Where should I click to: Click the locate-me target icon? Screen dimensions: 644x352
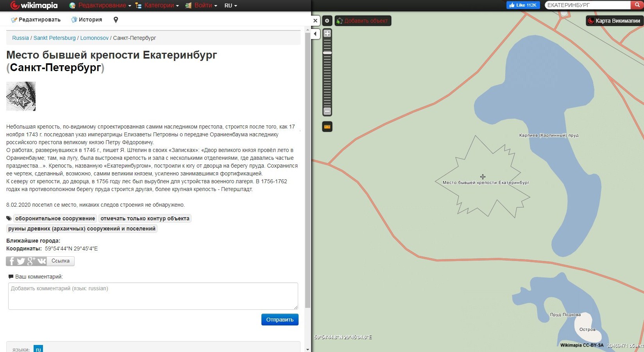(x=327, y=21)
